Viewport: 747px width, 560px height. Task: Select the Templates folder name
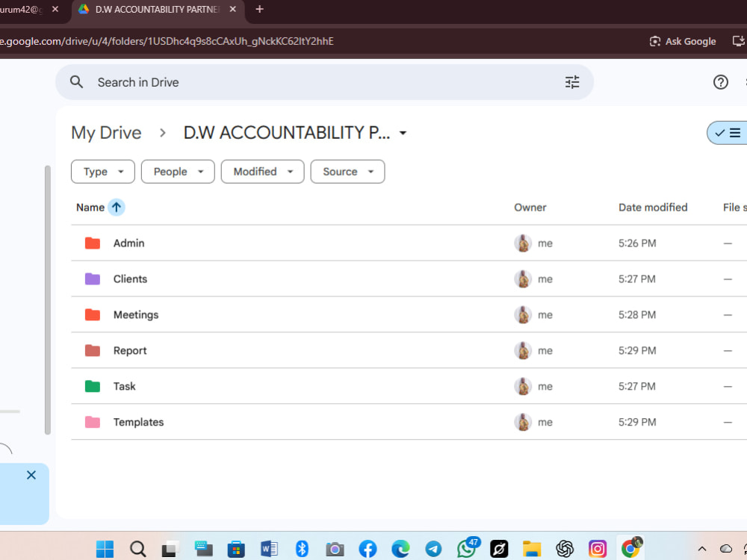(139, 422)
